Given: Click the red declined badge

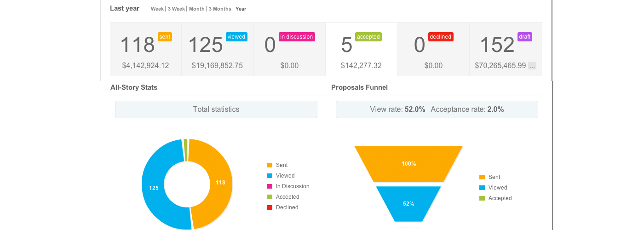Looking at the screenshot, I should point(441,37).
